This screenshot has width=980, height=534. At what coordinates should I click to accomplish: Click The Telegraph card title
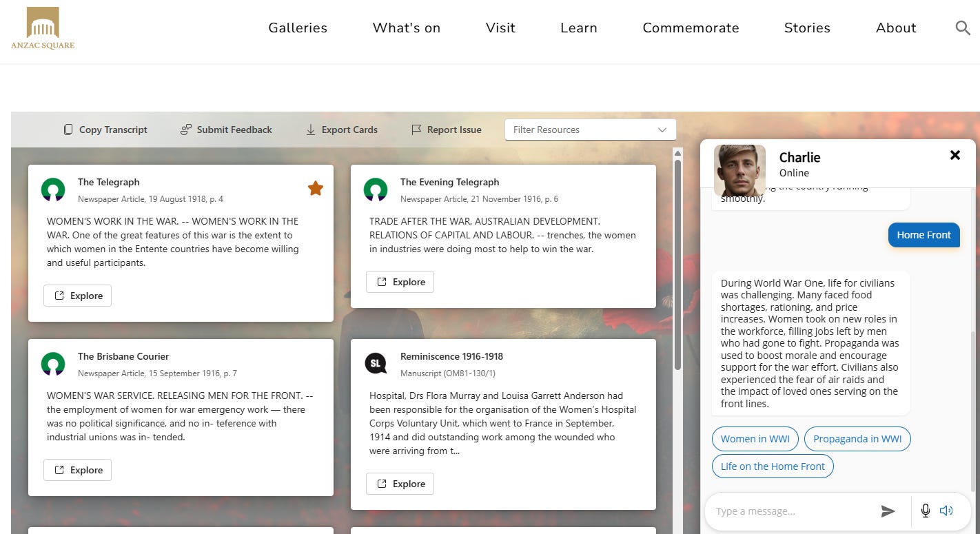(109, 182)
